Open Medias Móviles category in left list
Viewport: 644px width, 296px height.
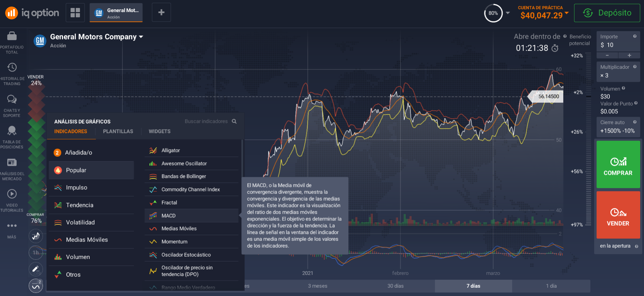point(91,240)
